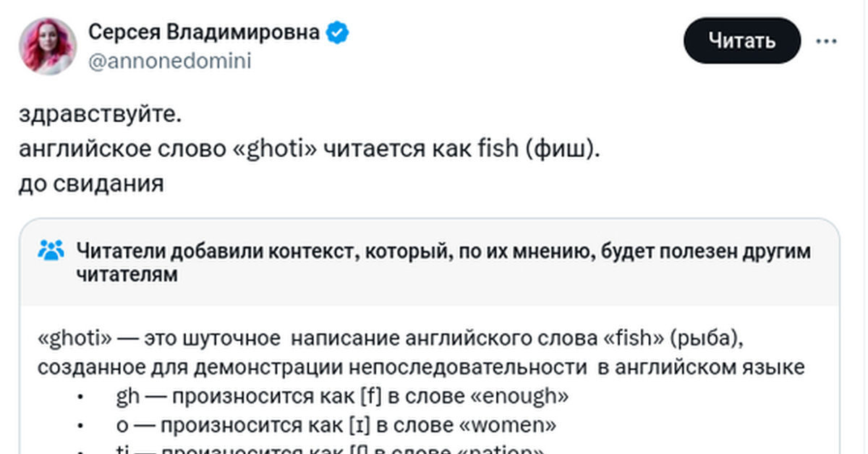Click the display name "Серсея Владимировна"

[204, 33]
